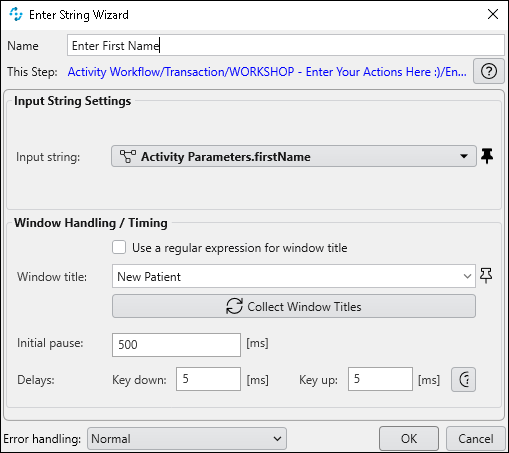Screen dimensions: 509x453
Task: Pin the Window title value
Action: tap(486, 276)
